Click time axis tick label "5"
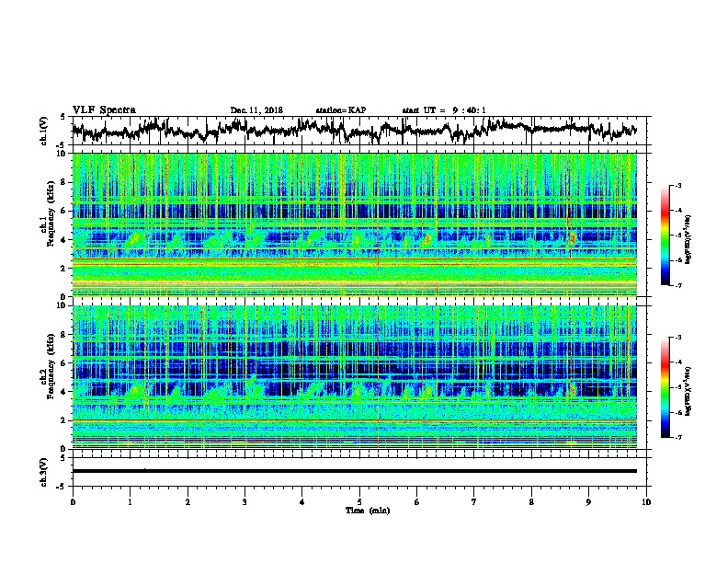 click(x=359, y=502)
